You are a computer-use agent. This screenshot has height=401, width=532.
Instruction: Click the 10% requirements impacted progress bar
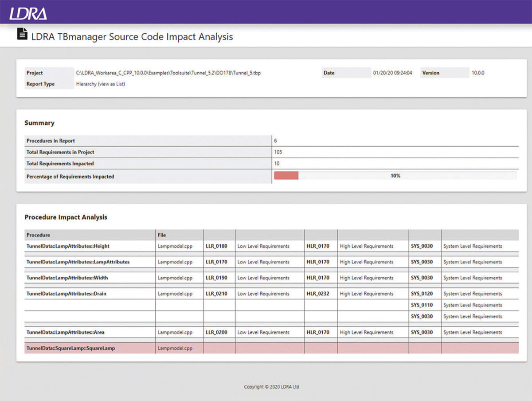point(395,176)
